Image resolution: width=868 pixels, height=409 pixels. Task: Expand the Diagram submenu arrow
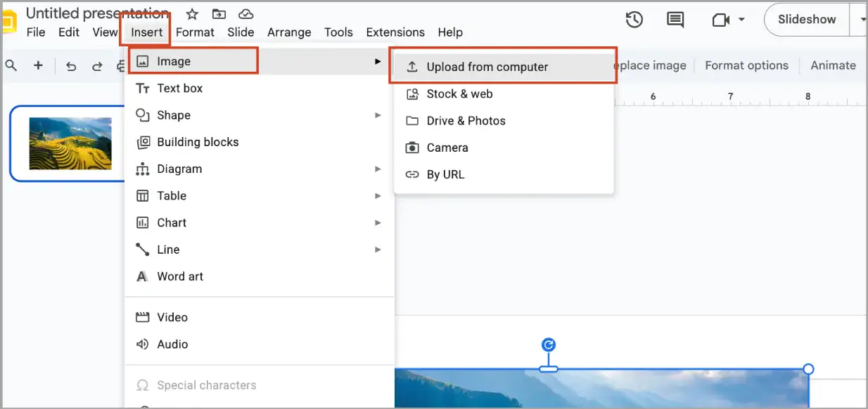tap(378, 169)
